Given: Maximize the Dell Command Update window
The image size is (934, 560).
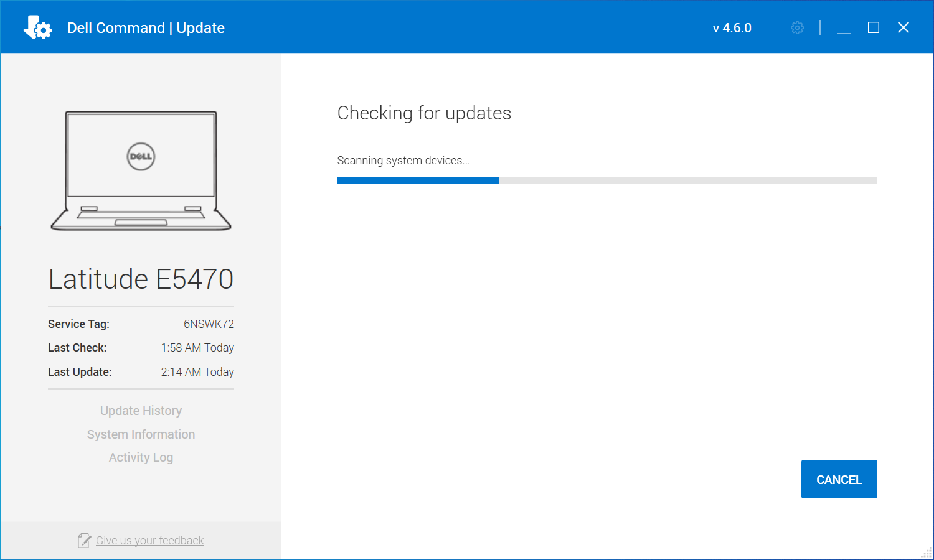Looking at the screenshot, I should [874, 28].
